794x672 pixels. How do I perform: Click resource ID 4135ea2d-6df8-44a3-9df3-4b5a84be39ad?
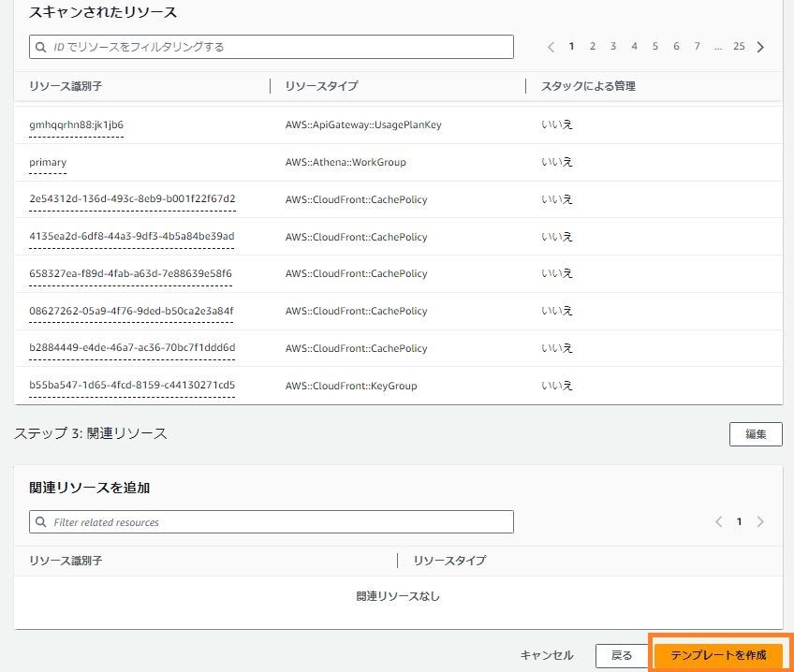tap(132, 236)
